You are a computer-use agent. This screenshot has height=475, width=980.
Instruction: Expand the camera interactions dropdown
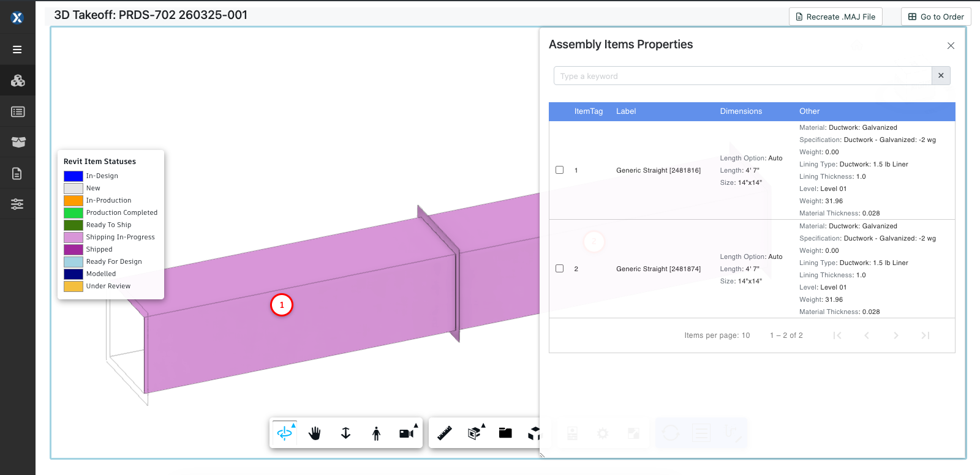tap(407, 433)
